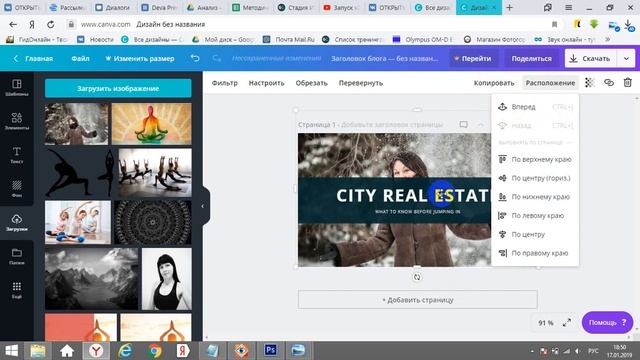
Task: Delete element with trash icon
Action: 628,83
